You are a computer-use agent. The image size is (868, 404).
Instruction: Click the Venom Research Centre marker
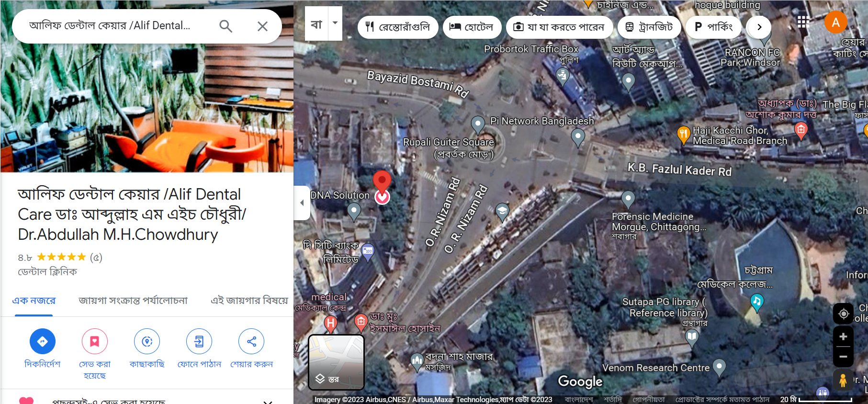[x=719, y=368]
